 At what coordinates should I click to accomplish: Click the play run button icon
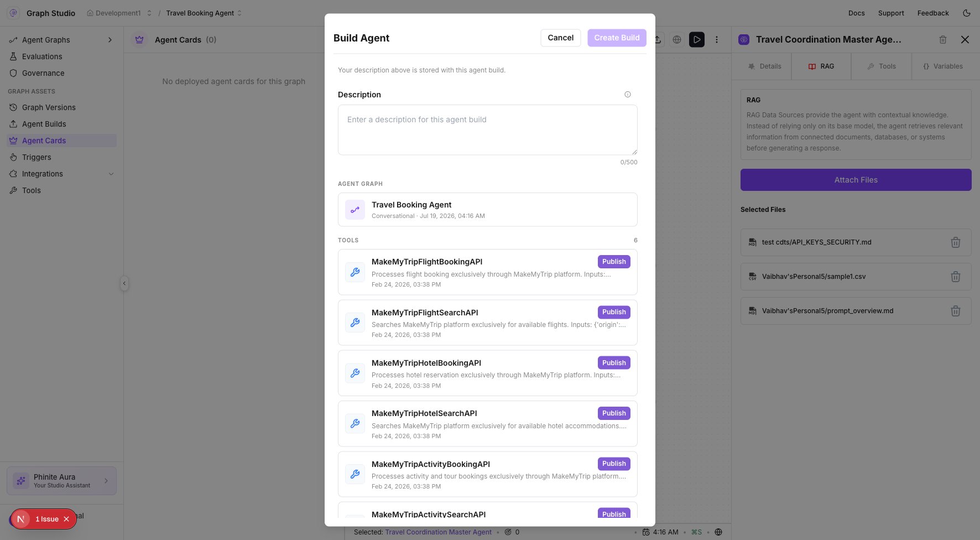(x=697, y=39)
